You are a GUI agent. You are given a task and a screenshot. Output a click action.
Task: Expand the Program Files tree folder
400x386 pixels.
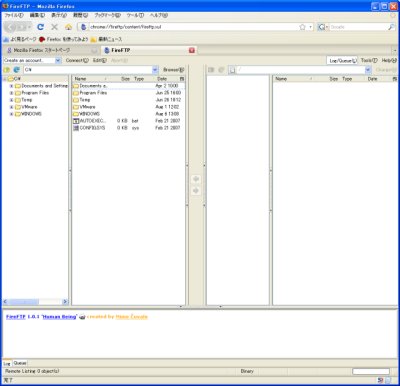click(x=11, y=93)
